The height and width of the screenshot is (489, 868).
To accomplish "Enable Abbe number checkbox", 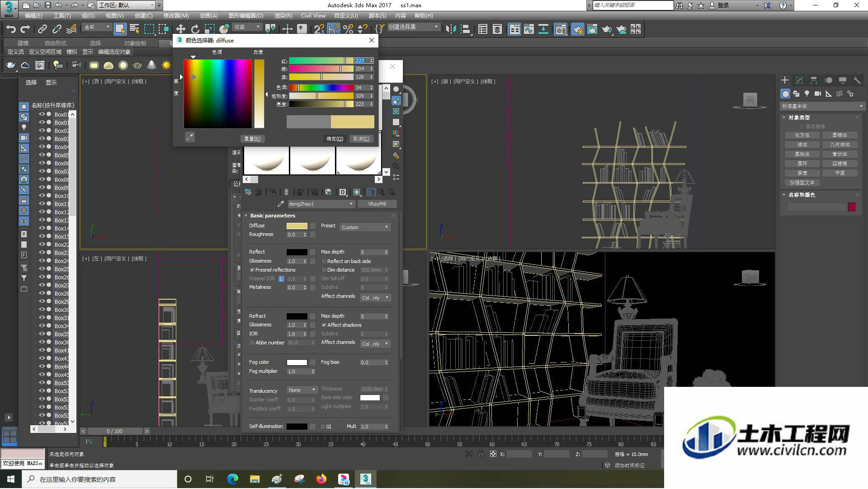I will [252, 343].
